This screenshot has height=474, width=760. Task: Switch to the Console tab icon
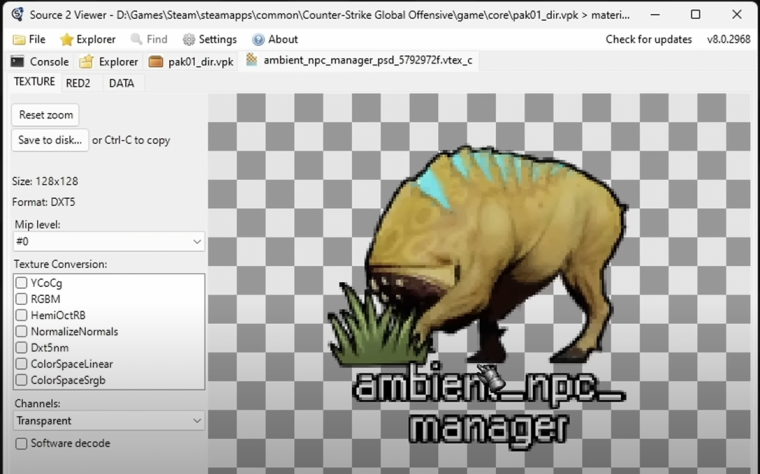coord(17,62)
